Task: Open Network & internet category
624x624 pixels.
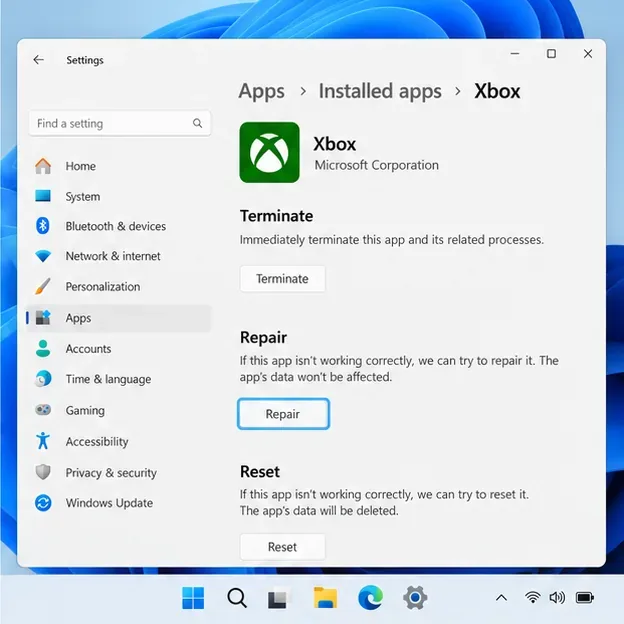Action: 119,256
